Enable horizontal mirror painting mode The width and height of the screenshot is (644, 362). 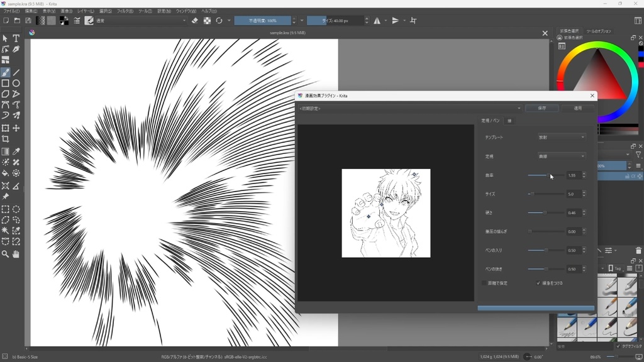377,20
